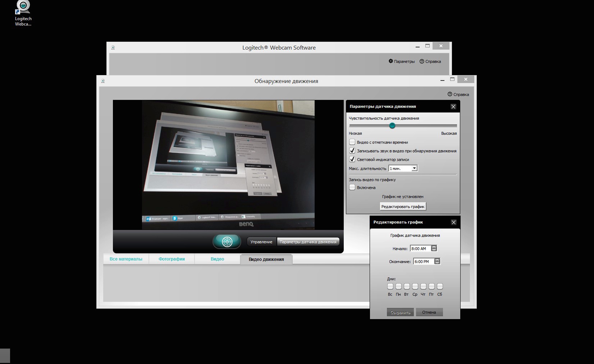Check the Вс day checkbox
This screenshot has width=594, height=364.
(x=390, y=286)
